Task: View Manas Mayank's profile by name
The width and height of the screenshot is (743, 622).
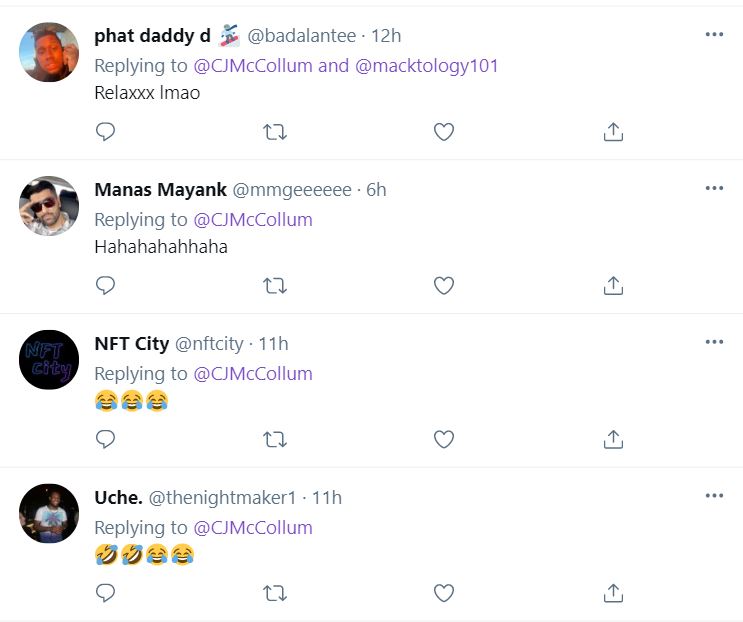Action: [160, 190]
